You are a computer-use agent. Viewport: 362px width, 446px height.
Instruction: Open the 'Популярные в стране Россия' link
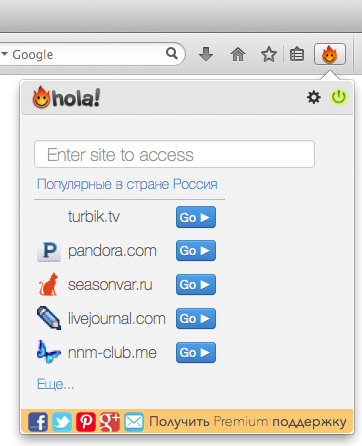point(127,184)
